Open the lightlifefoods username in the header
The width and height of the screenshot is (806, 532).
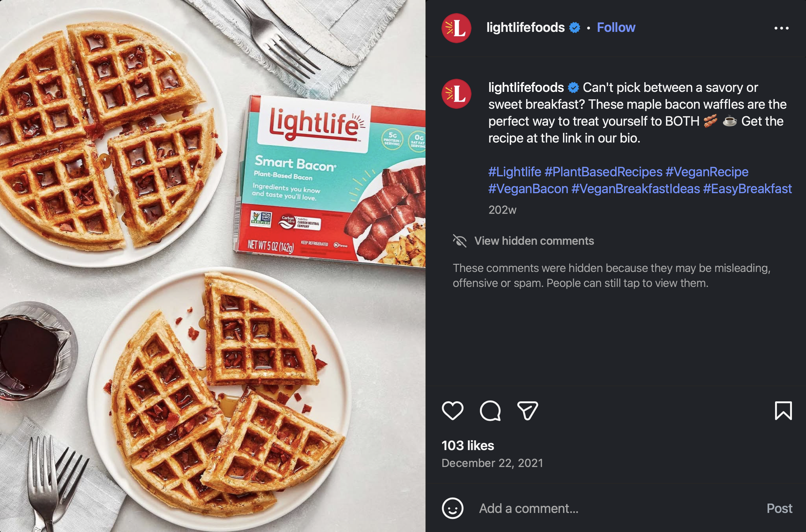(x=525, y=28)
